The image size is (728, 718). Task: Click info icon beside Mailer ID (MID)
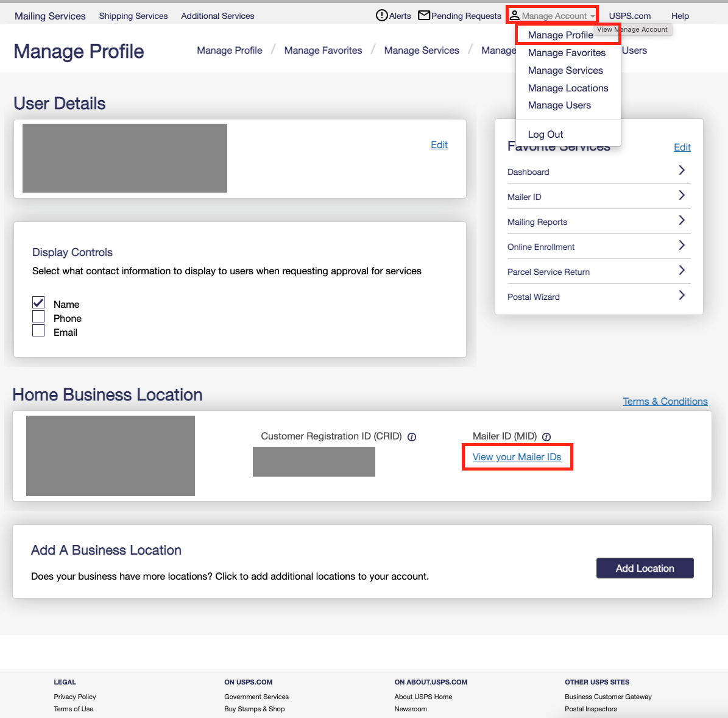click(x=546, y=437)
